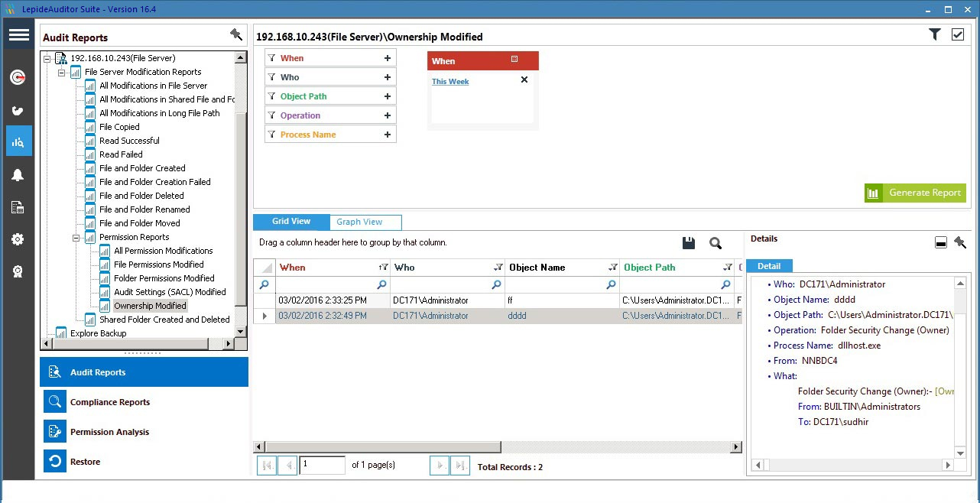Select the Detail tab in Details panel
The width and height of the screenshot is (980, 503).
pos(769,266)
